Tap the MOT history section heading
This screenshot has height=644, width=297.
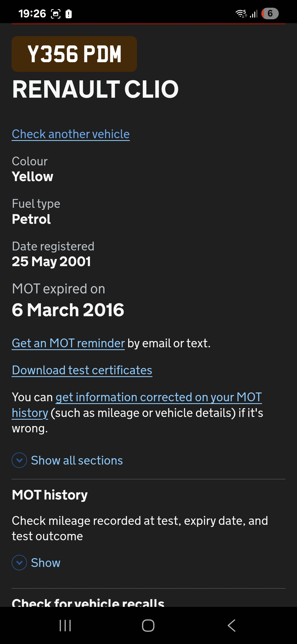(x=50, y=495)
